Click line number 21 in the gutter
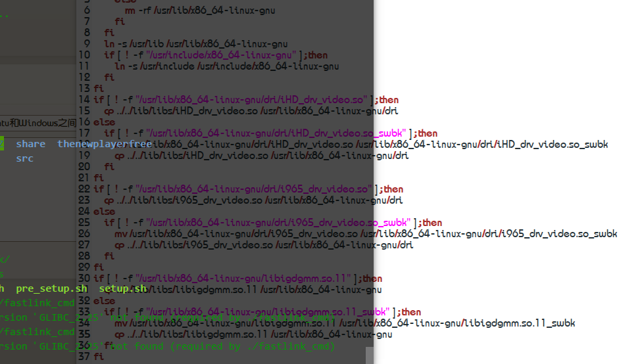Image resolution: width=644 pixels, height=364 pixels. (84, 177)
